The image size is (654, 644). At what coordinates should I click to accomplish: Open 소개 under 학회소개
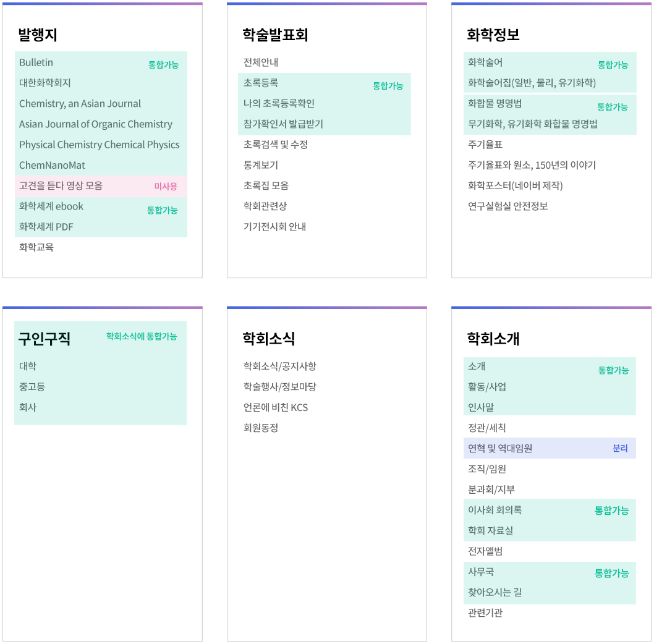coord(477,366)
